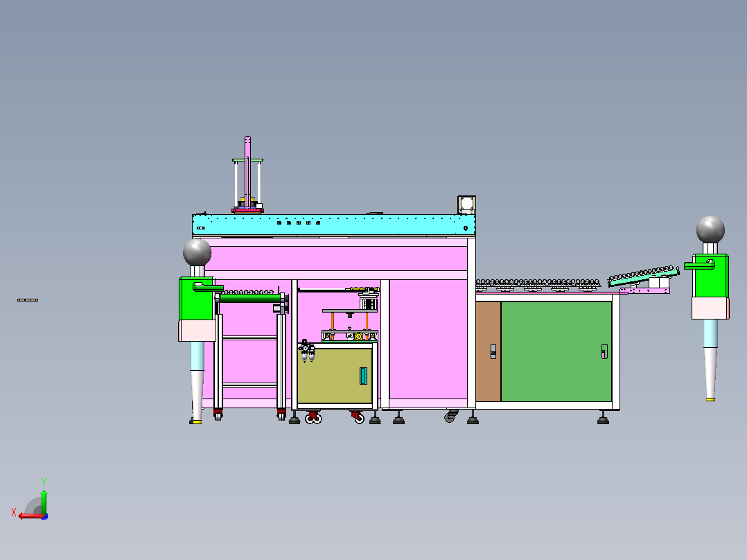Select the tall pink vertical column on top
This screenshot has height=560, width=747.
pos(248,172)
